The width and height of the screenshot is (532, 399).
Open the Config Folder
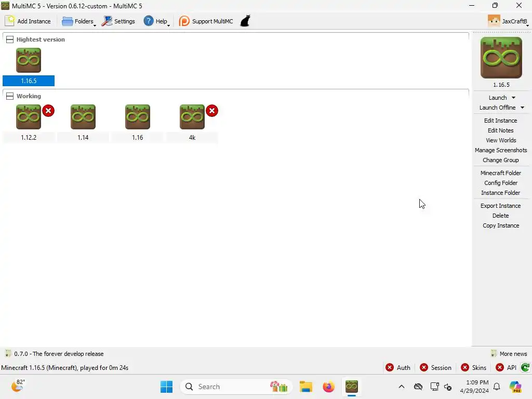pos(501,182)
